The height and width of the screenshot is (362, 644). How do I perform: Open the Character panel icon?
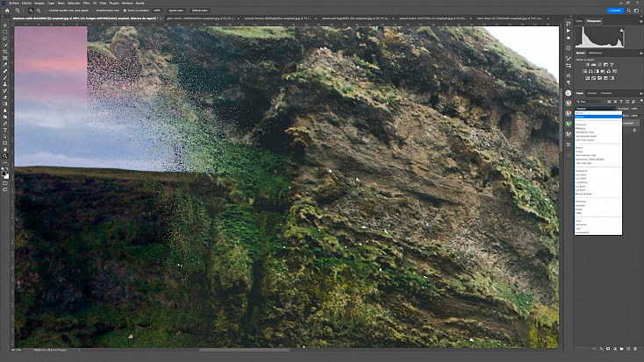568,75
